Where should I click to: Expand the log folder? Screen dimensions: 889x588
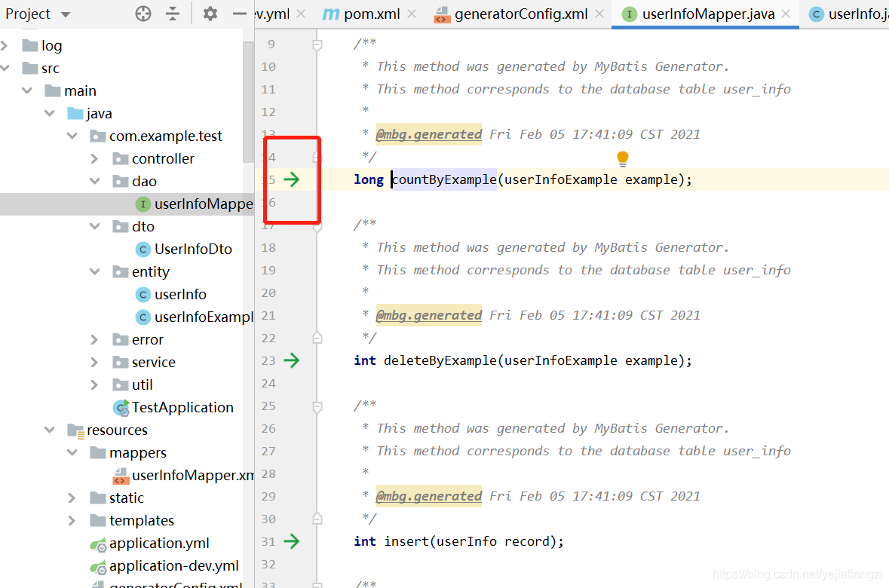point(5,45)
